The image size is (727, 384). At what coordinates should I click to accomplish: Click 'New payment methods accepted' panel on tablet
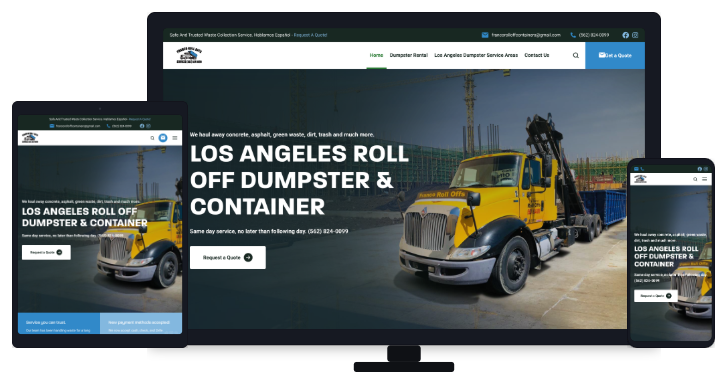[141, 323]
